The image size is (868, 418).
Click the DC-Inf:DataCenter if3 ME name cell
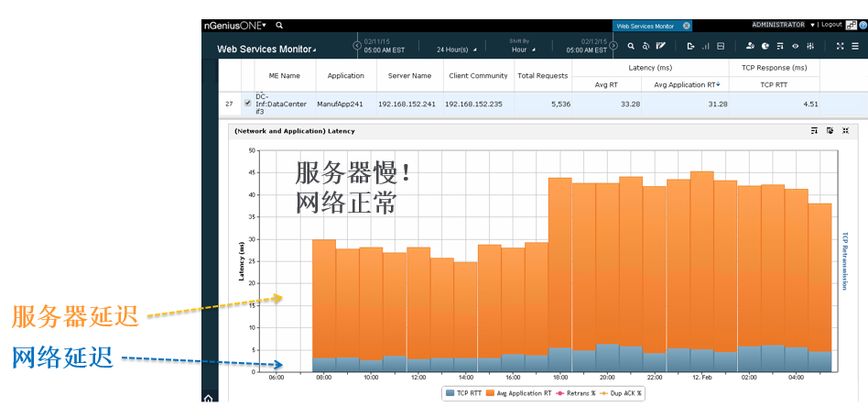click(285, 104)
